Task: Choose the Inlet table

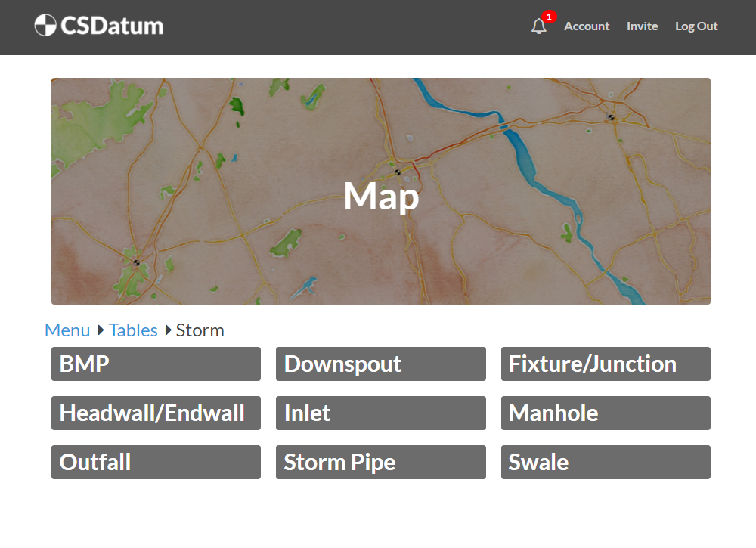Action: tap(380, 413)
